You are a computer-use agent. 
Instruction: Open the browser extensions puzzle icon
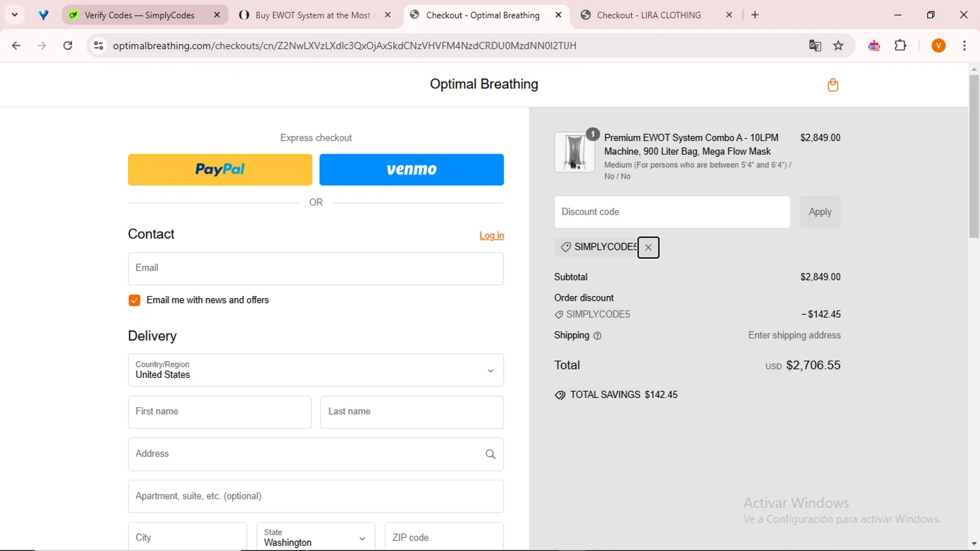[x=900, y=46]
